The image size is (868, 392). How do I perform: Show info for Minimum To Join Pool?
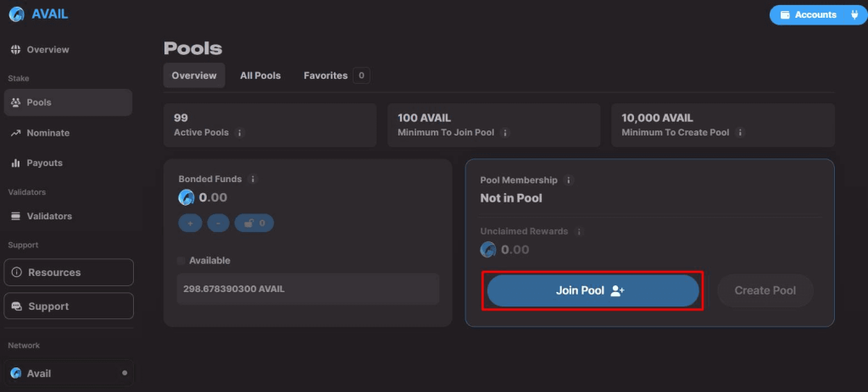pyautogui.click(x=504, y=133)
